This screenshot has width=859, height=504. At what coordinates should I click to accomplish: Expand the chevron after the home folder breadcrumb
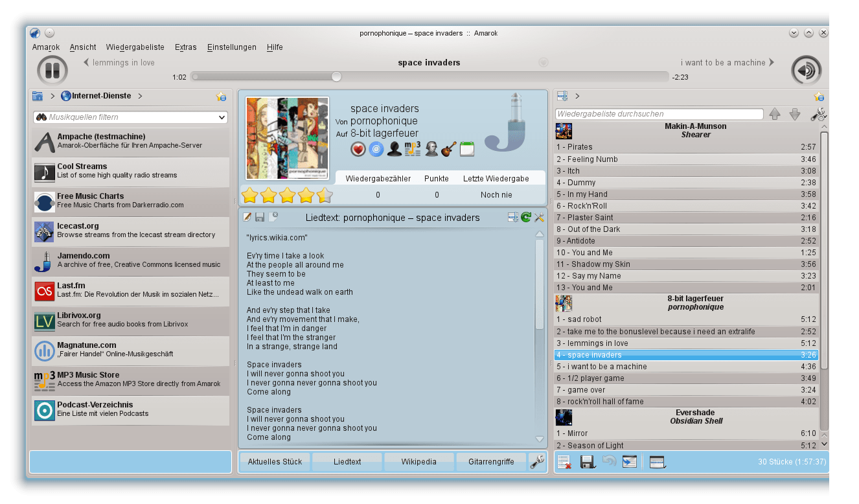click(x=52, y=97)
